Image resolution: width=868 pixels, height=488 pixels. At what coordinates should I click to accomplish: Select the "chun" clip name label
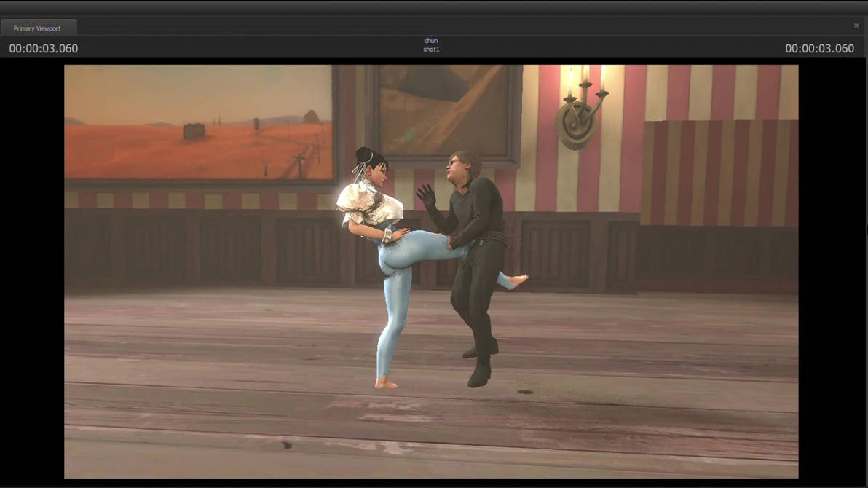[431, 41]
